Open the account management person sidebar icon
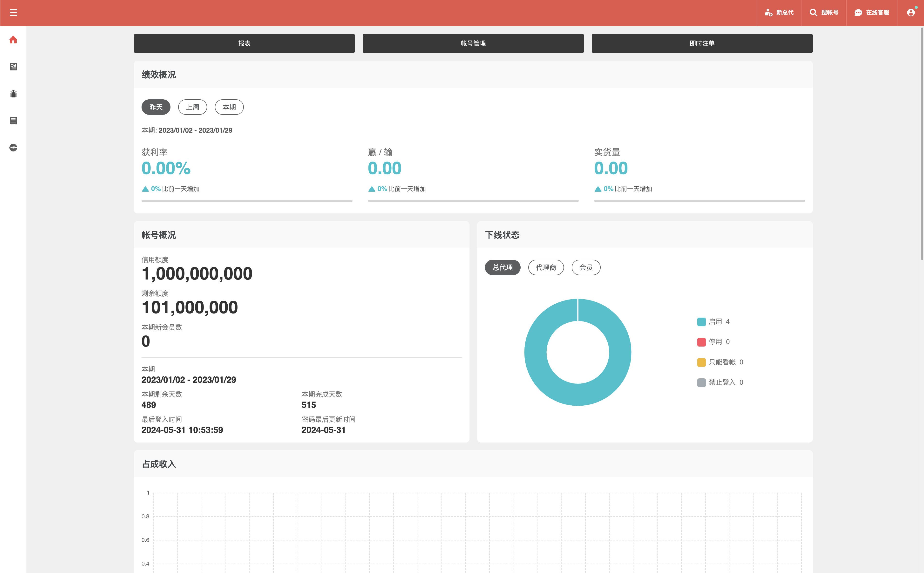The width and height of the screenshot is (924, 573). 13,94
